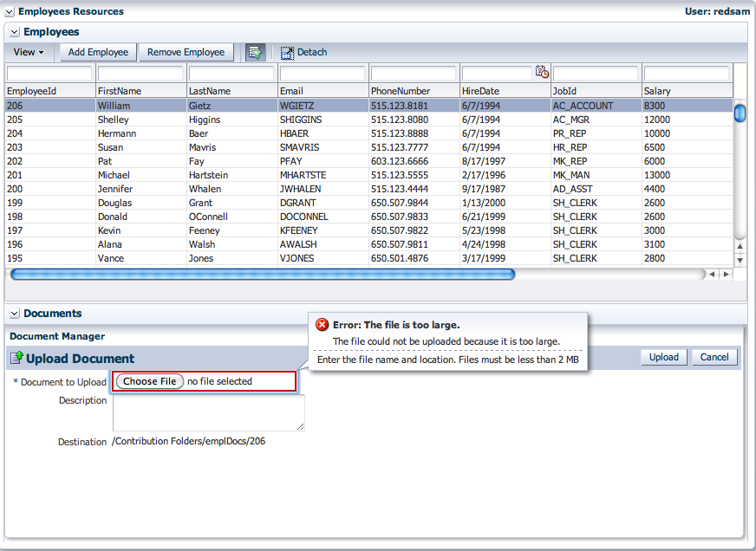Collapse the Employees panel header chevron

pos(14,31)
